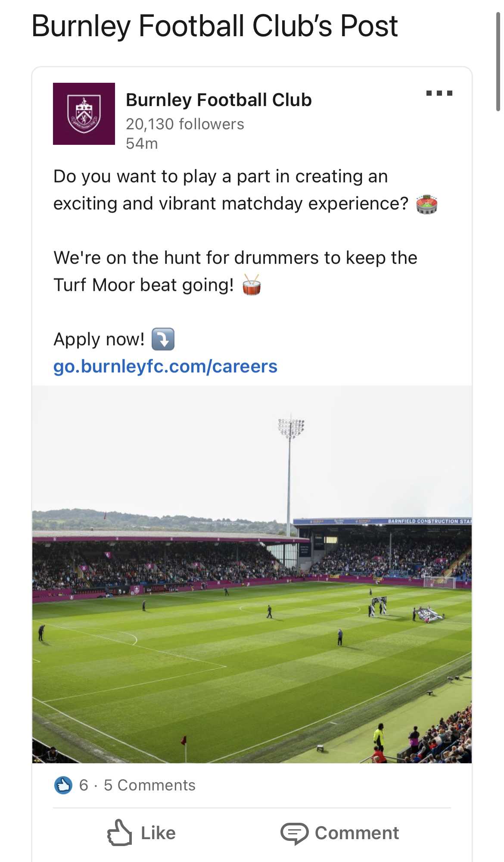The height and width of the screenshot is (862, 504).
Task: Click the arrow emoji beside 'Apply now!'
Action: pos(163,339)
